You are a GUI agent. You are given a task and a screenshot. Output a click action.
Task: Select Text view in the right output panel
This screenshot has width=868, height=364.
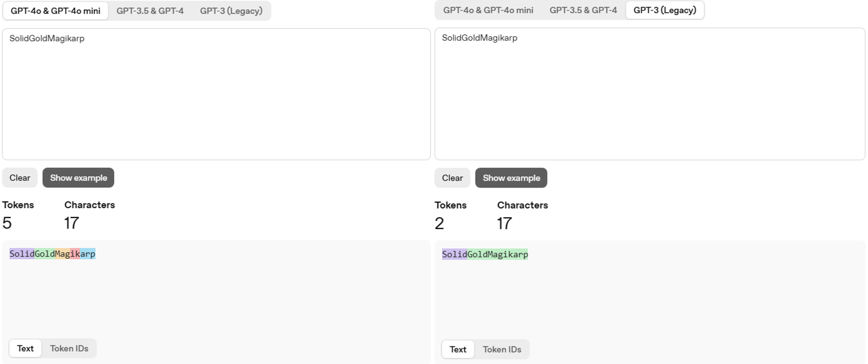click(x=458, y=349)
